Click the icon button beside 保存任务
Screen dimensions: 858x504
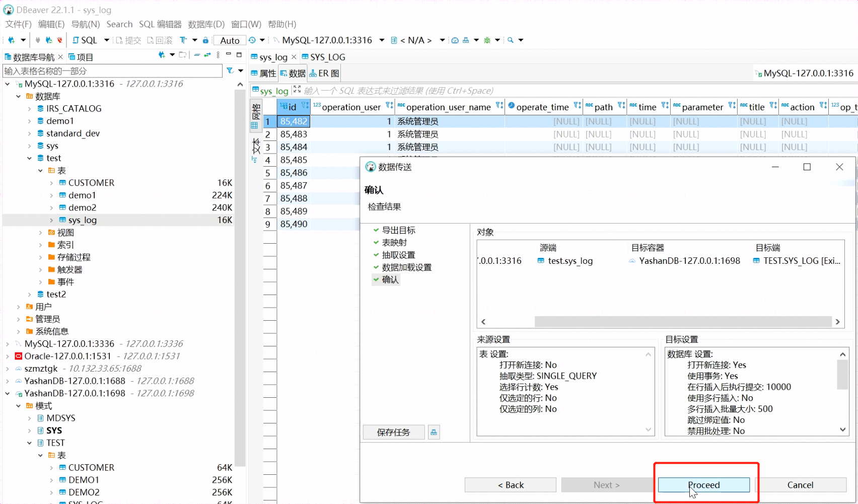pos(434,432)
